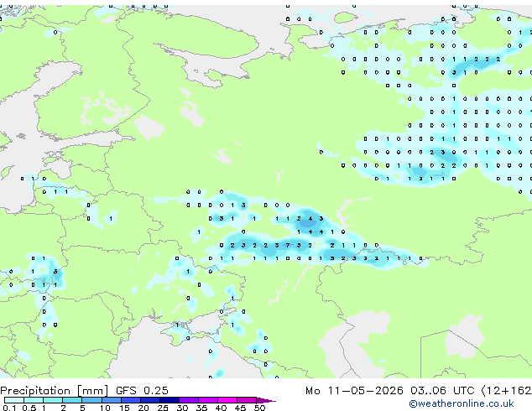Click the legend label '15'
The width and height of the screenshot is (532, 411).
[x=124, y=408]
